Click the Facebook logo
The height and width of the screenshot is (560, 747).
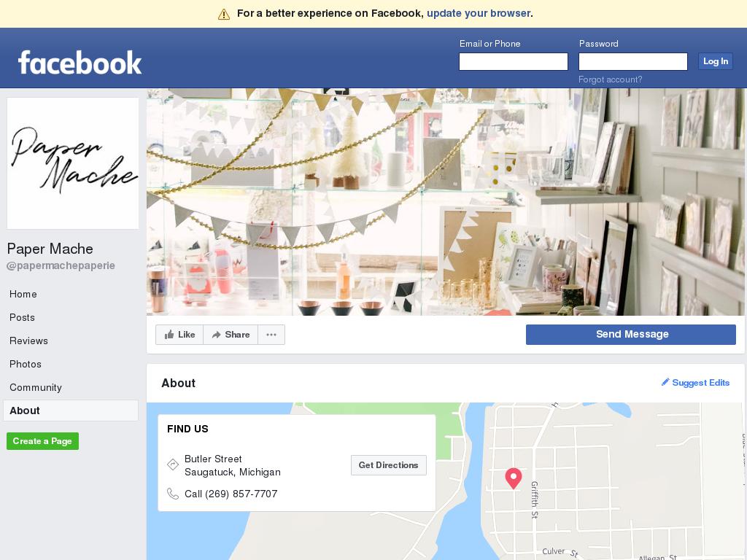point(80,63)
